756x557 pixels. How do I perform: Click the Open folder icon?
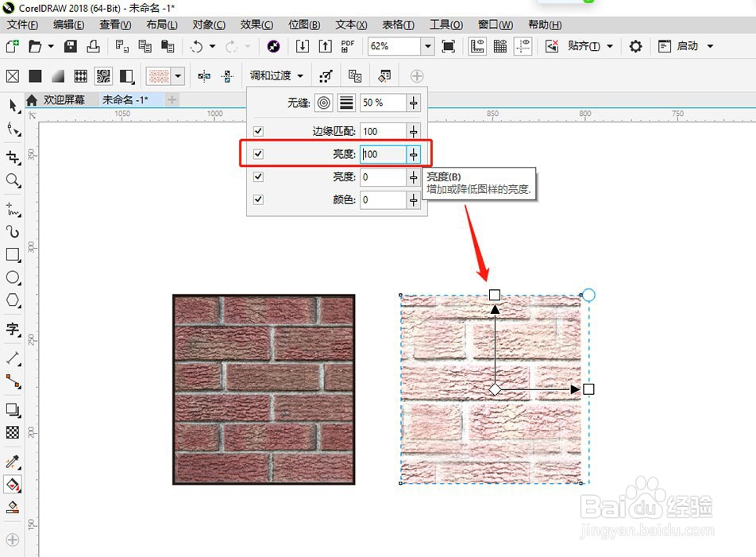(35, 46)
